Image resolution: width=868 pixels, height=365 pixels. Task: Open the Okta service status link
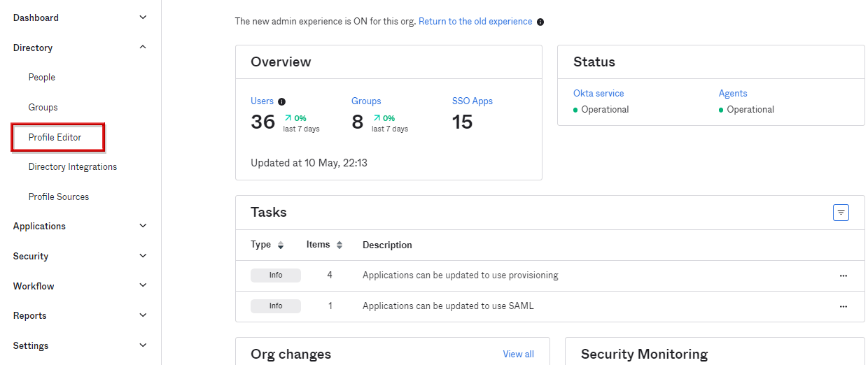click(598, 94)
